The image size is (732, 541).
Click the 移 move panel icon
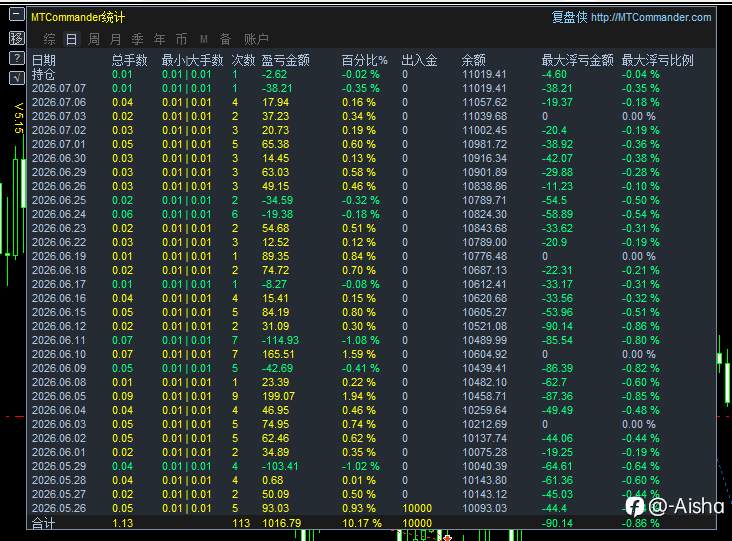point(17,38)
